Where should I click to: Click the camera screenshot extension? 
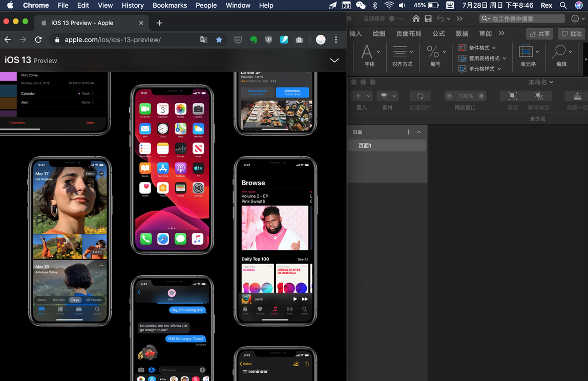point(299,39)
